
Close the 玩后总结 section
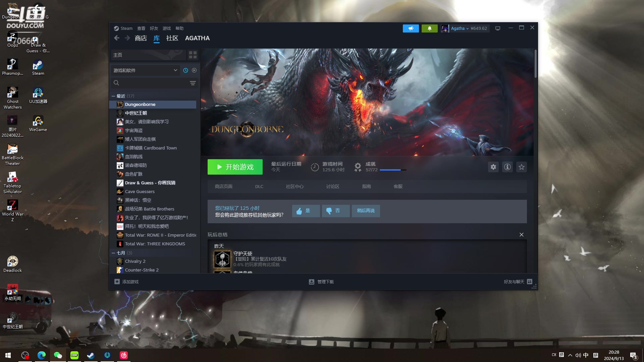pos(521,235)
